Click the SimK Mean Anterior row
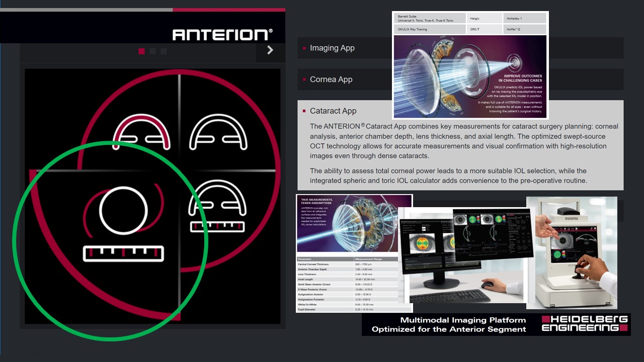The height and width of the screenshot is (362, 644). coord(347,285)
